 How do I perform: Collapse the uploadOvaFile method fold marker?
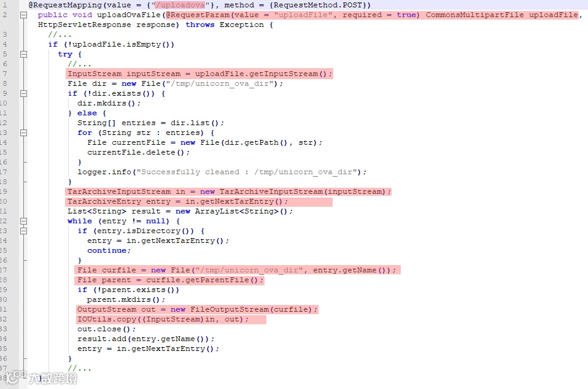tap(23, 15)
